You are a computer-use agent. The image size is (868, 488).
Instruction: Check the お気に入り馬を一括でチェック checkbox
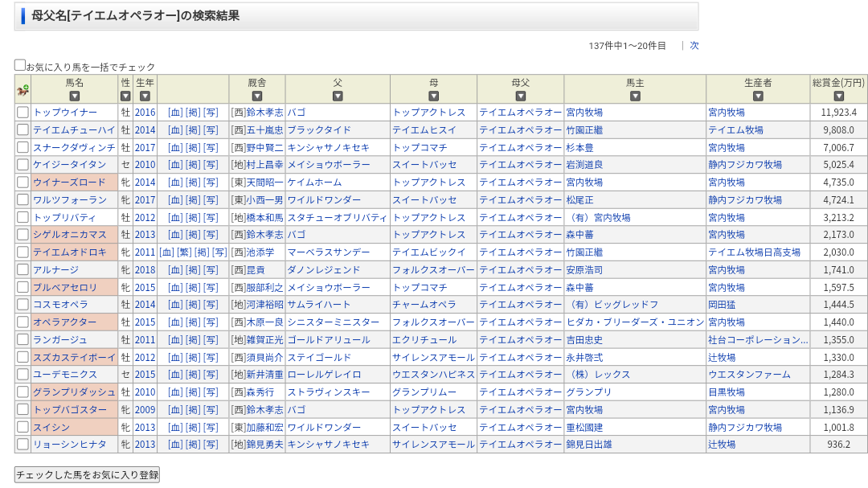pos(20,65)
